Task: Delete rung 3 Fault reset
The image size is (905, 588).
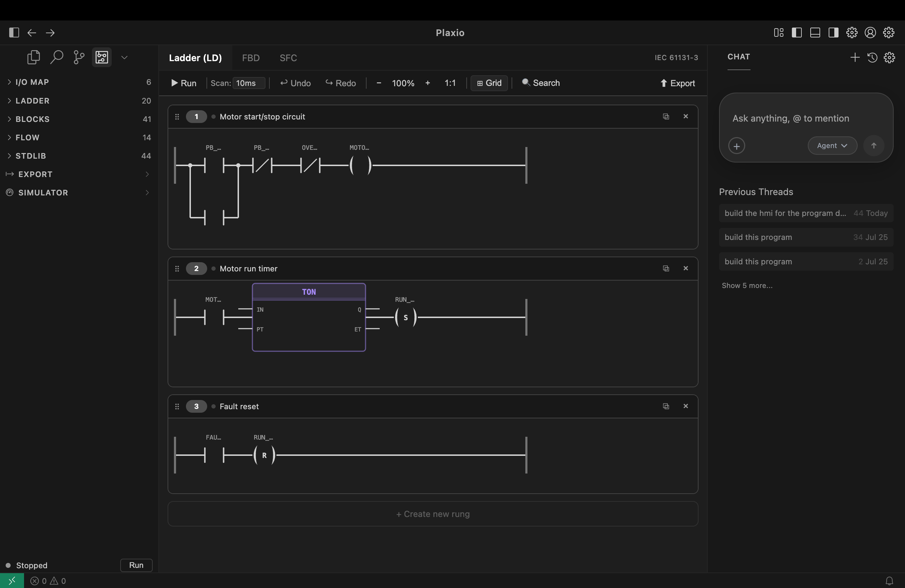Action: (685, 406)
